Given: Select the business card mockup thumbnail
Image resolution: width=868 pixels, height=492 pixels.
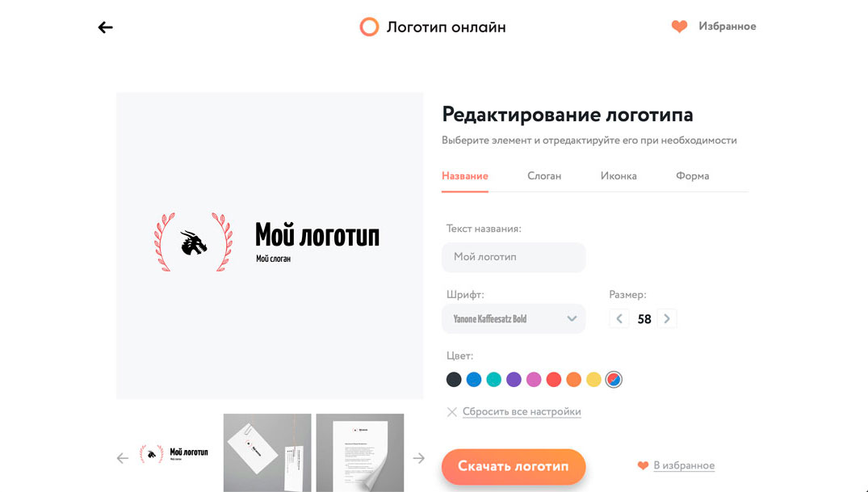Looking at the screenshot, I should coord(267,452).
